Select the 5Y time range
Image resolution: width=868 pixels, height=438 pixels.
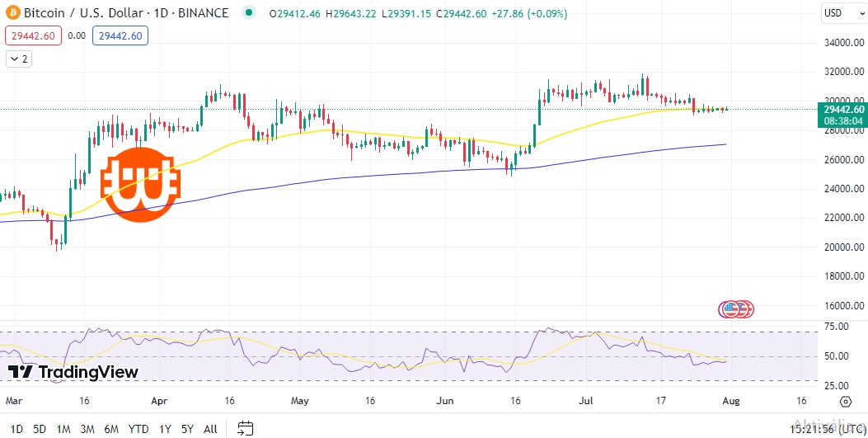pyautogui.click(x=187, y=429)
